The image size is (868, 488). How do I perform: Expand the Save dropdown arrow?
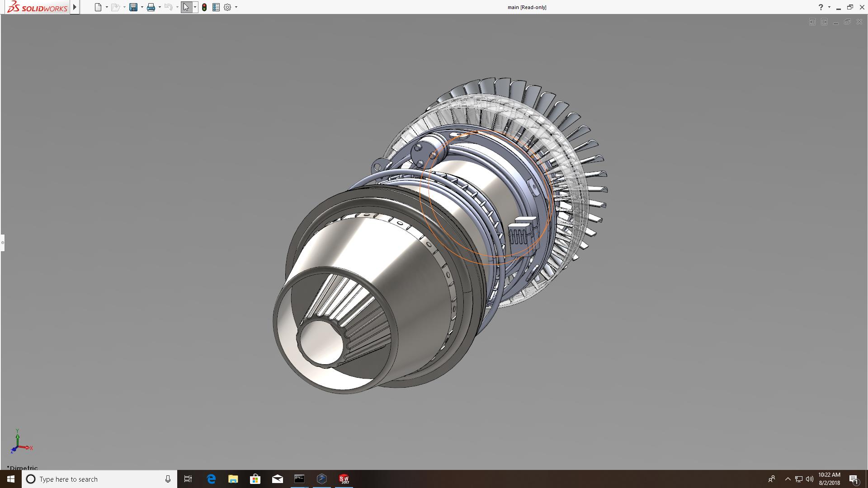point(142,7)
